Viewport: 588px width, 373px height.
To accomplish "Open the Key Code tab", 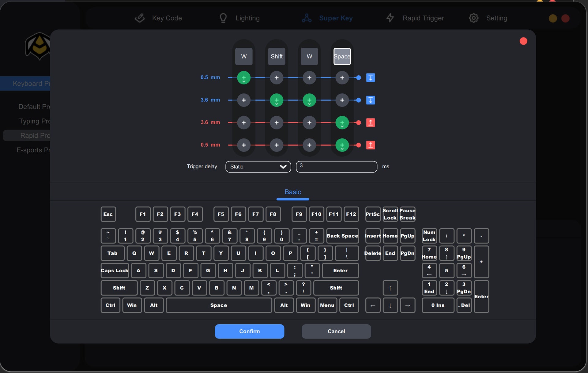I will click(x=167, y=18).
